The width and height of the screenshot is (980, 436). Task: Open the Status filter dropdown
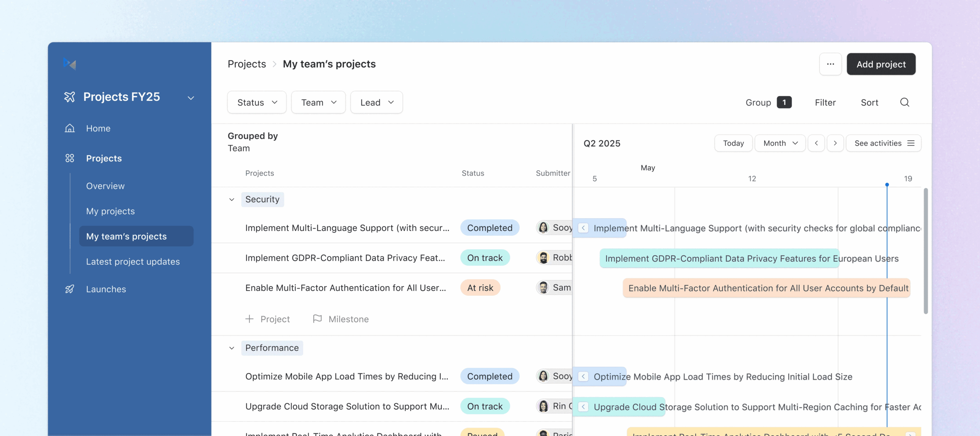[x=256, y=102]
